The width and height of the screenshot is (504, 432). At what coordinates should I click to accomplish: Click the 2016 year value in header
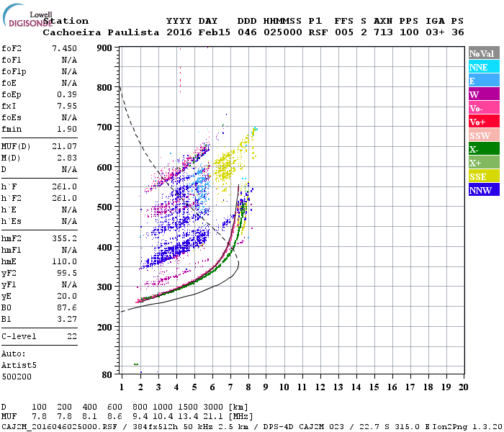(x=179, y=32)
